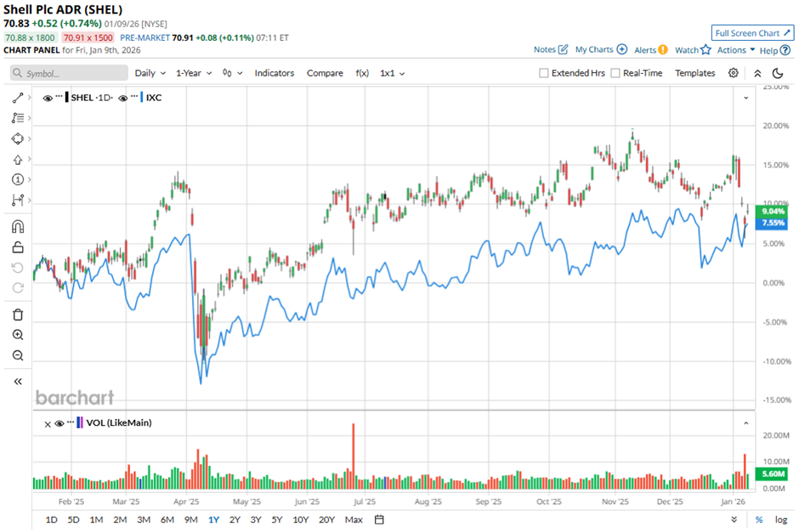
Task: Open the Templates menu
Action: coord(695,73)
